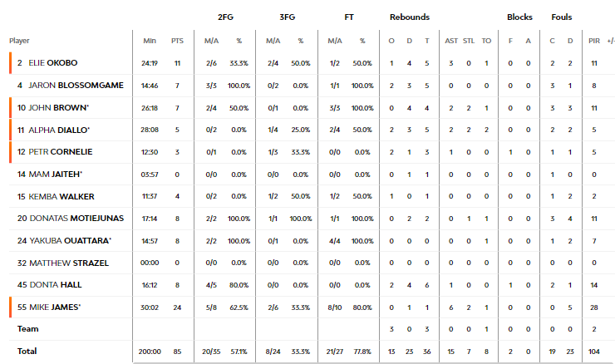
Task: Select the Blocks group header
Action: (519, 17)
